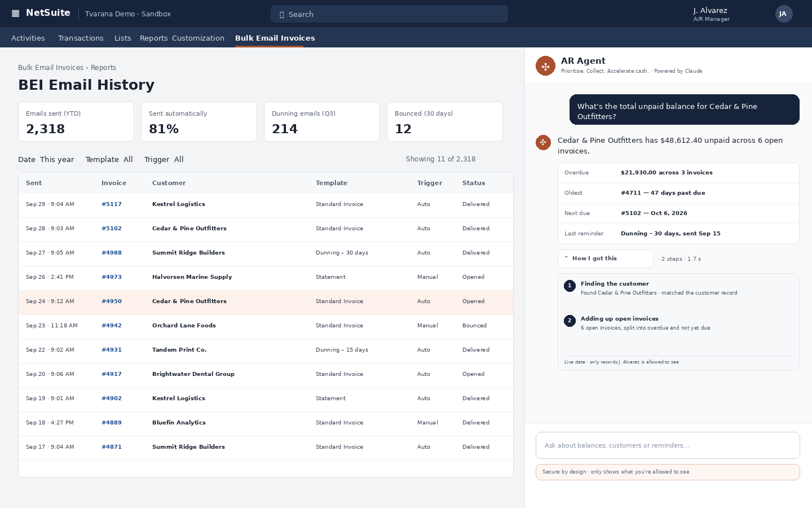Open the Reports menu in the navigation bar
The height and width of the screenshot is (508, 812).
[154, 38]
